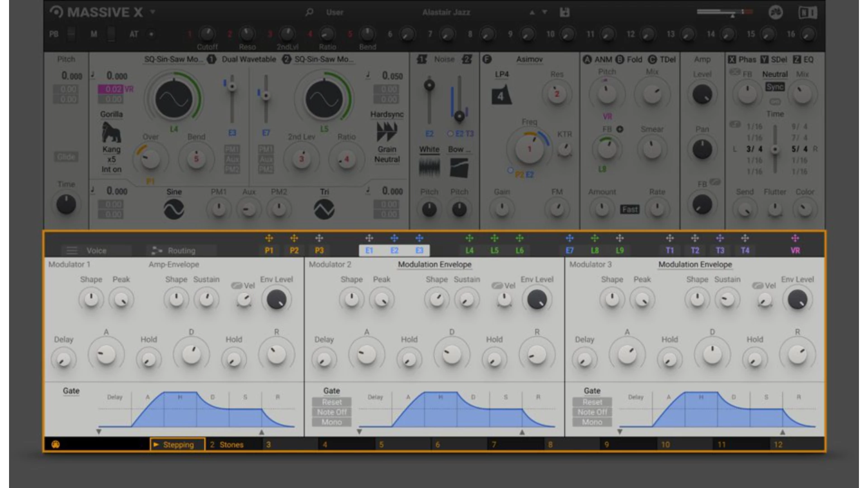Open the preset search magnifier

coord(309,12)
